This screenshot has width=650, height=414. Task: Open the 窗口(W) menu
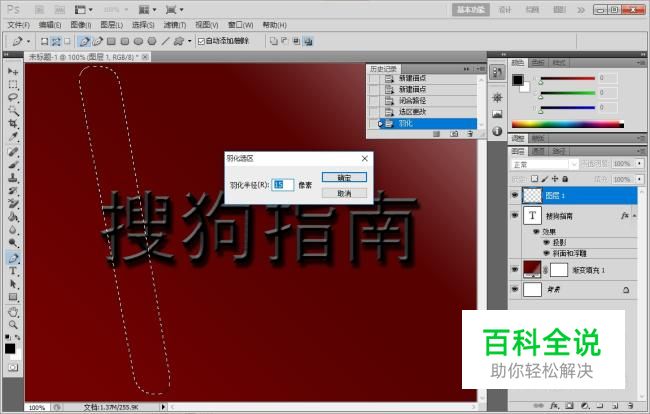coord(240,25)
